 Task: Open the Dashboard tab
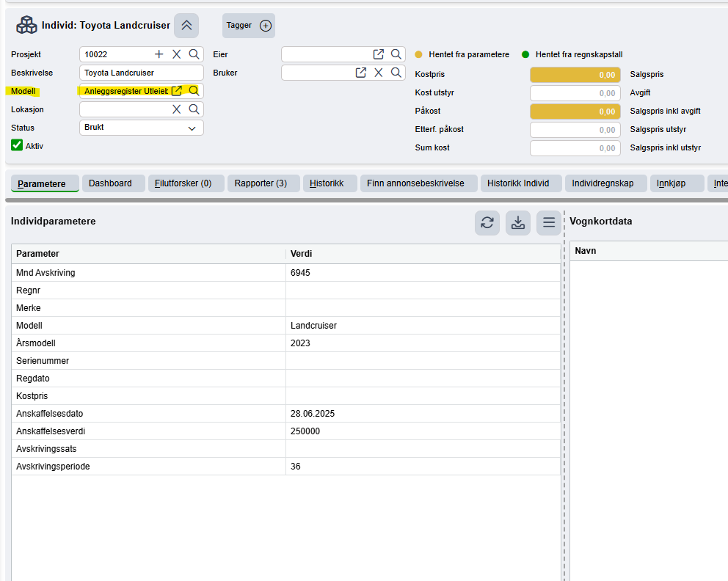point(113,183)
